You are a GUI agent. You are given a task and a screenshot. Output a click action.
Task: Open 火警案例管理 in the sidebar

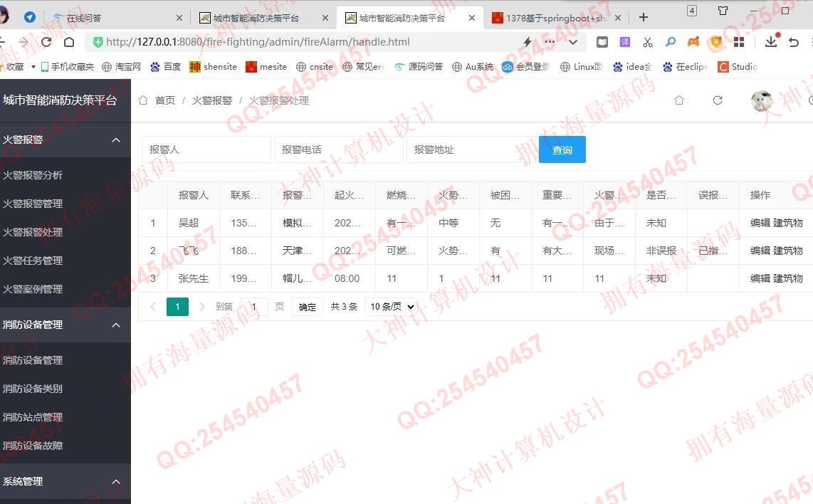click(33, 289)
